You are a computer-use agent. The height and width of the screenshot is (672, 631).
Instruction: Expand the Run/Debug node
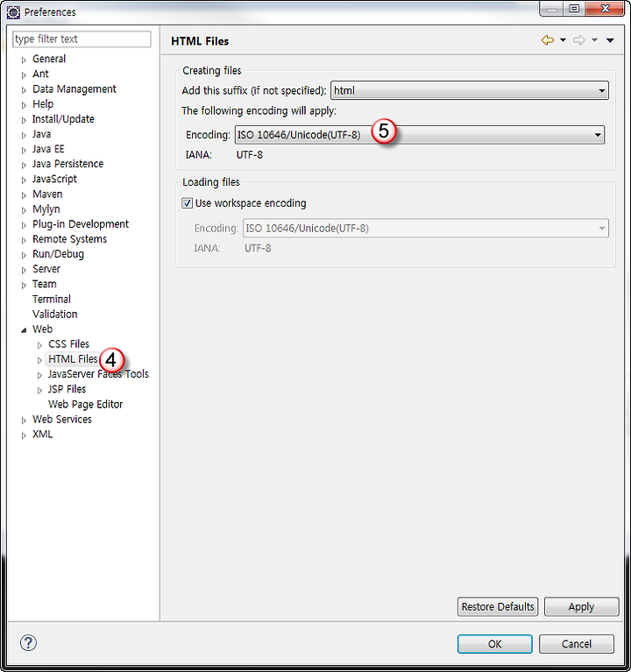pos(24,255)
